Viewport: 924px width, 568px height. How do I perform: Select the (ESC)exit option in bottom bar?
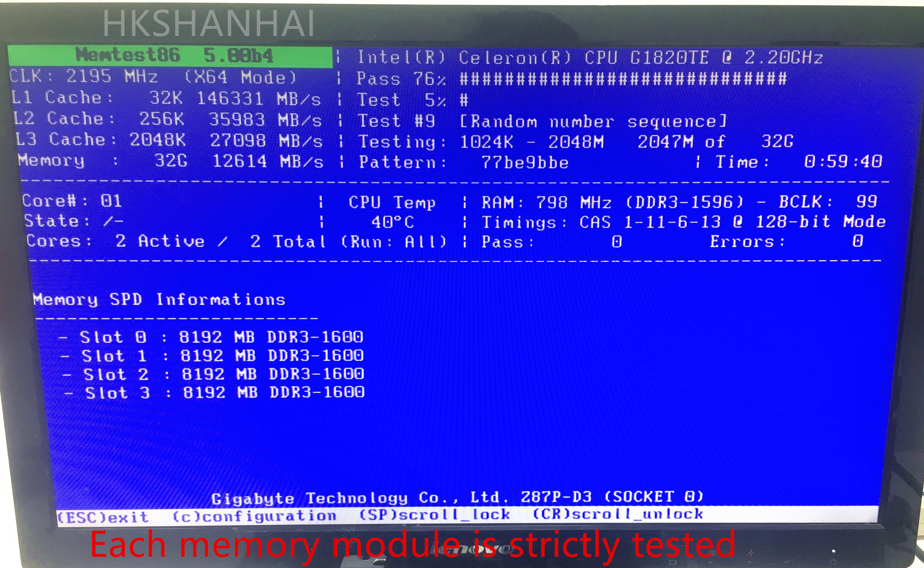coord(103,517)
